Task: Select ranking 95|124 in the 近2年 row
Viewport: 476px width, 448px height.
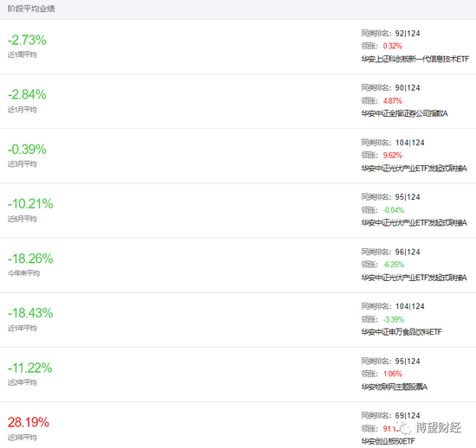Action: tap(408, 362)
